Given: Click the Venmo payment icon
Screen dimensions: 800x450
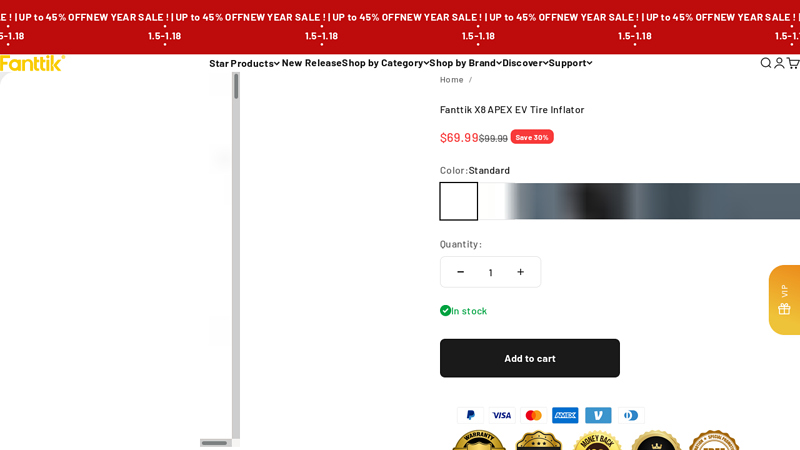Looking at the screenshot, I should pos(598,415).
